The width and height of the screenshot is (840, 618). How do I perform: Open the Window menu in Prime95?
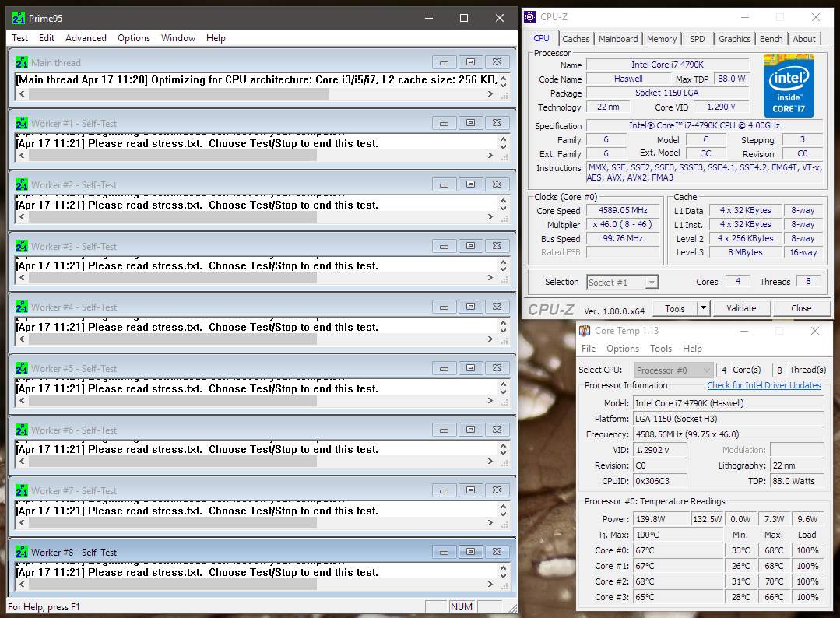[x=177, y=38]
